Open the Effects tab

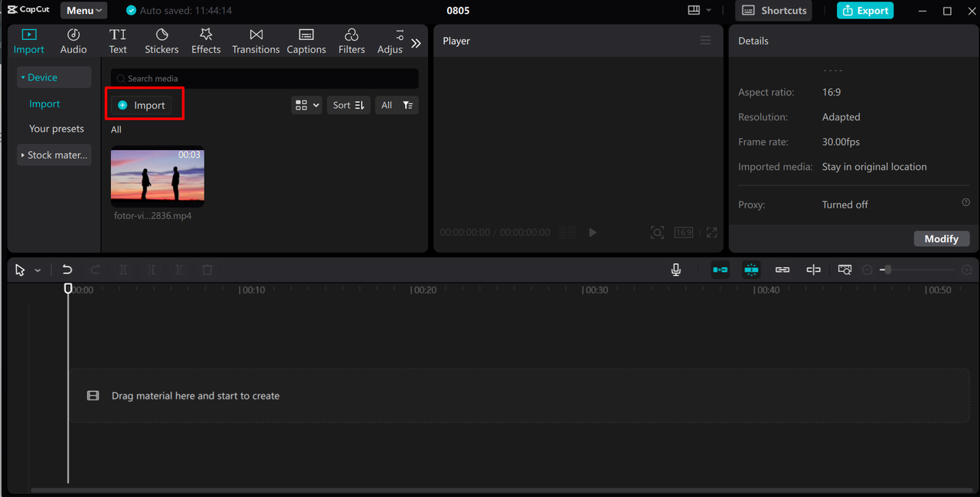[206, 41]
